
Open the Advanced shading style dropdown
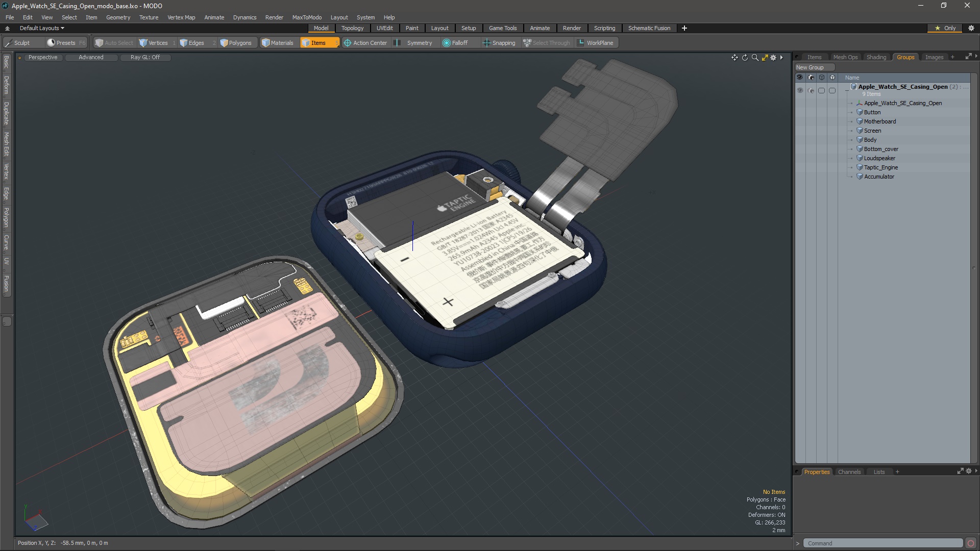(x=91, y=57)
